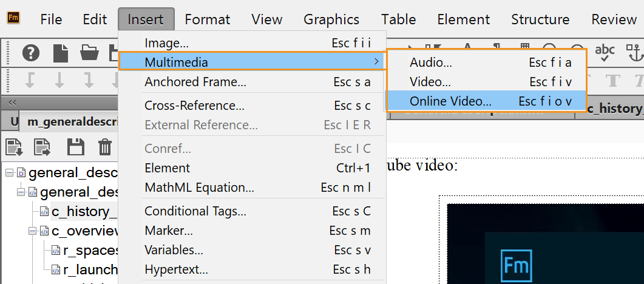The height and width of the screenshot is (284, 644).
Task: Collapse the top general_desc root node
Action: click(x=10, y=172)
